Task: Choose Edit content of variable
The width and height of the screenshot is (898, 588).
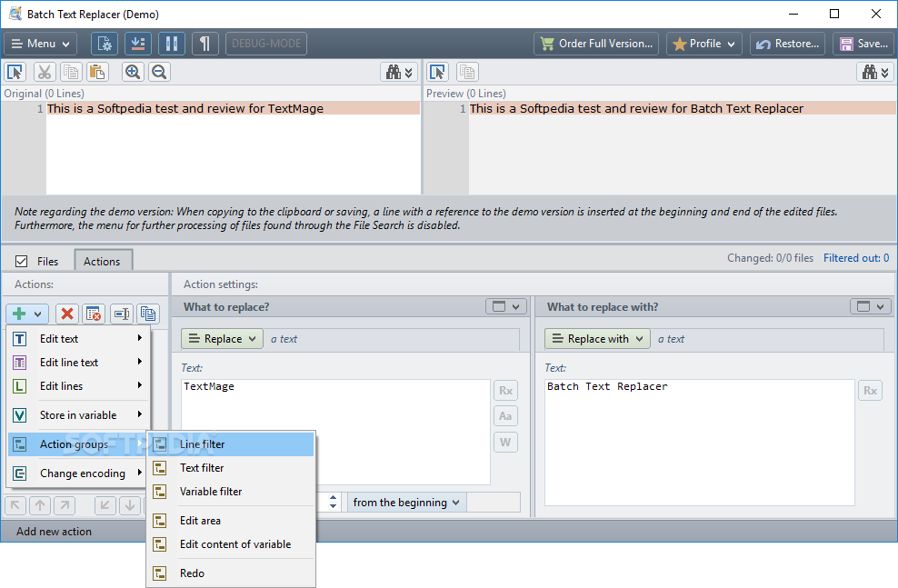Action: pos(231,543)
